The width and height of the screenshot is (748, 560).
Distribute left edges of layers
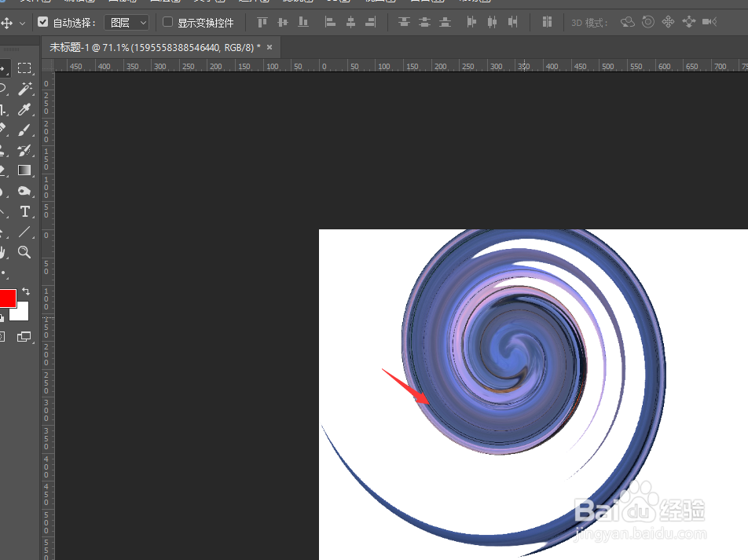(x=471, y=22)
